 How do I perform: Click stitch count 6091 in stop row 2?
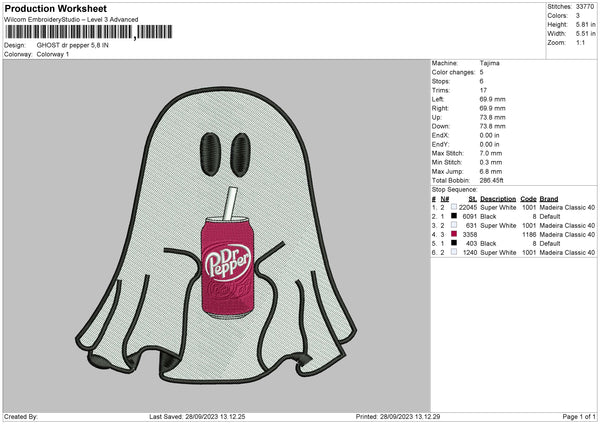(470, 217)
